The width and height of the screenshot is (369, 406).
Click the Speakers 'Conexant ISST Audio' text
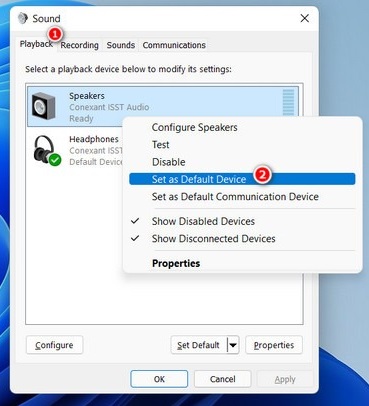click(x=109, y=107)
